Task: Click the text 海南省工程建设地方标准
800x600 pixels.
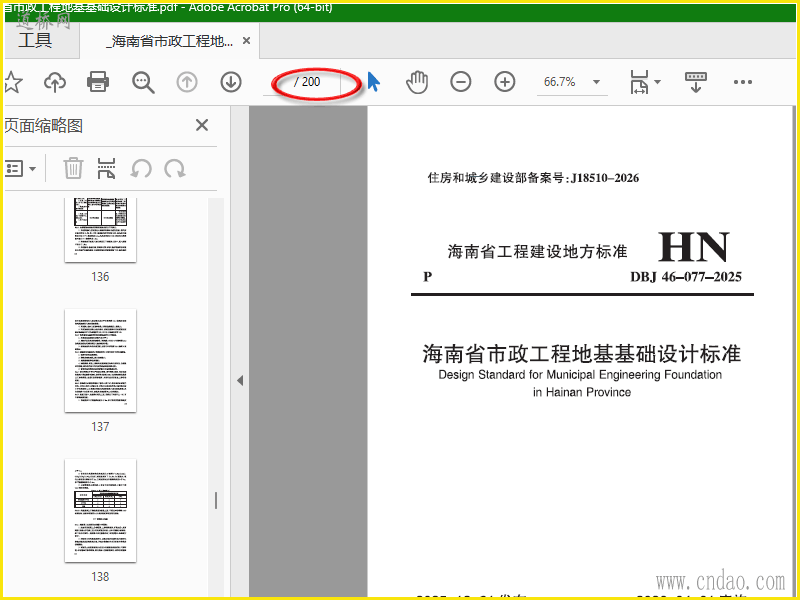Action: (x=537, y=252)
